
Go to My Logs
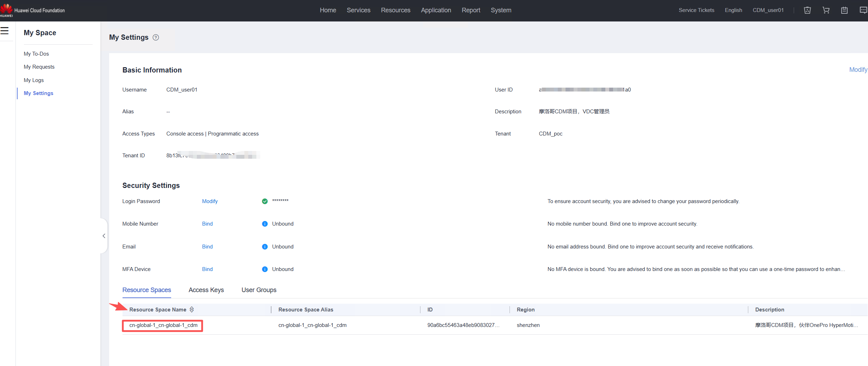34,80
